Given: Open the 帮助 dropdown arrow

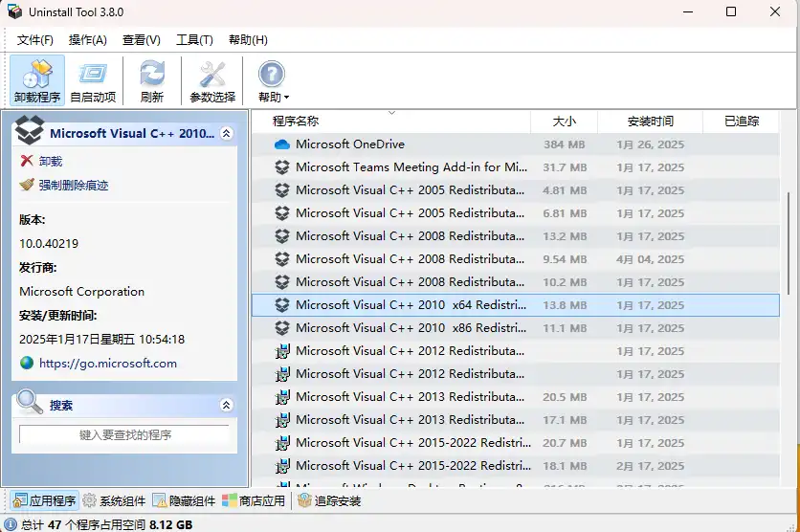Looking at the screenshot, I should [287, 97].
